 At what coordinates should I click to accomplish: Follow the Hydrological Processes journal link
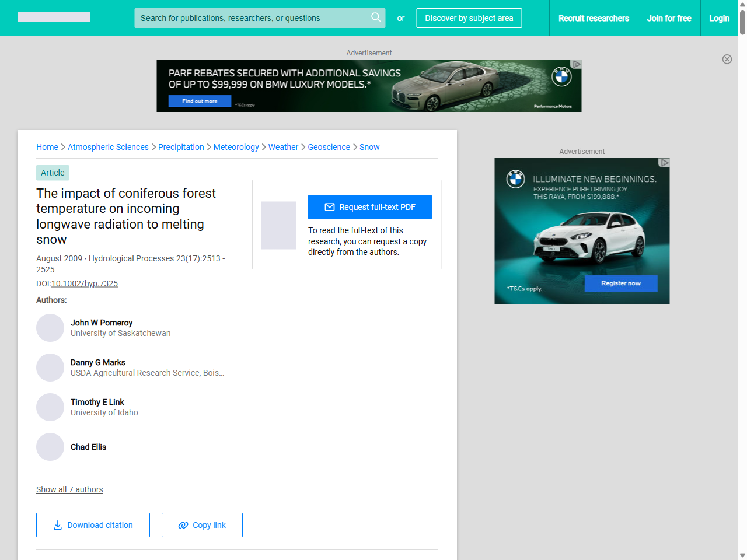click(x=131, y=258)
